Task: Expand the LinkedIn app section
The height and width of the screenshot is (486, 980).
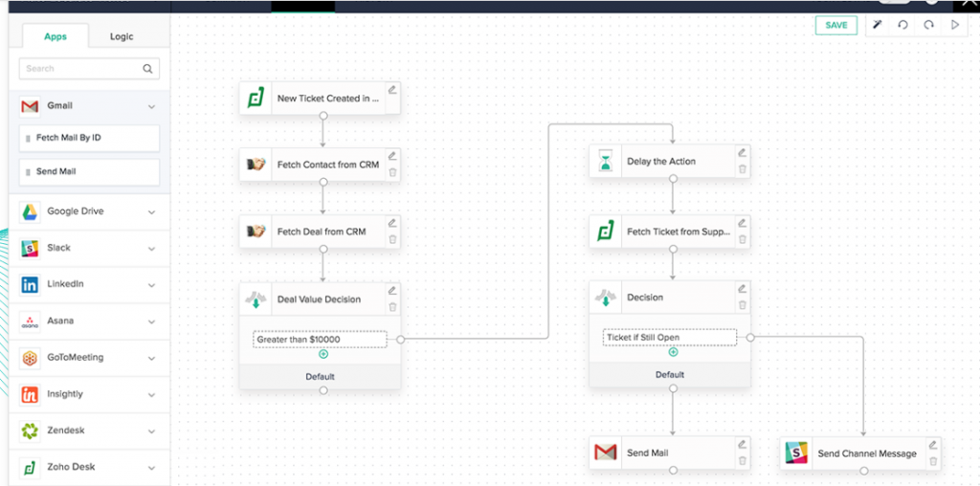Action: (151, 285)
